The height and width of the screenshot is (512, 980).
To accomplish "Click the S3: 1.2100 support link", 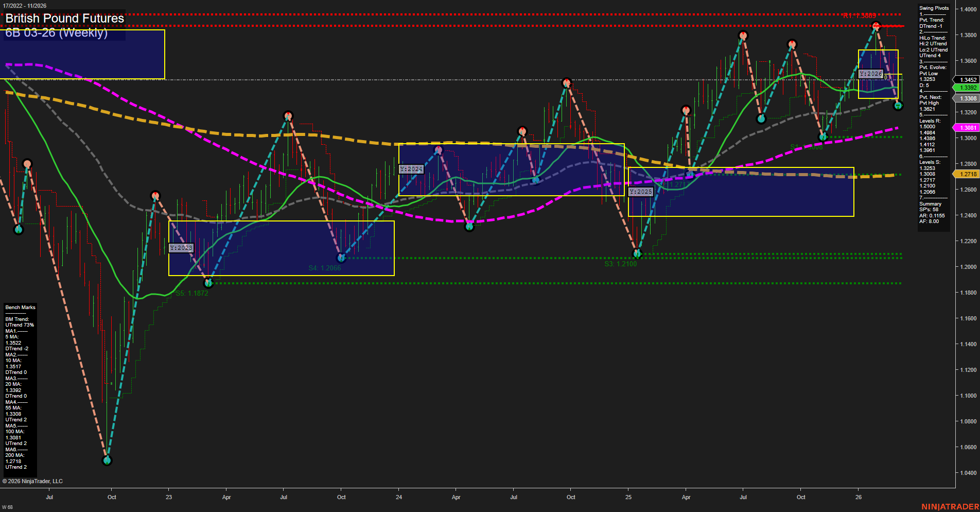I will [621, 264].
